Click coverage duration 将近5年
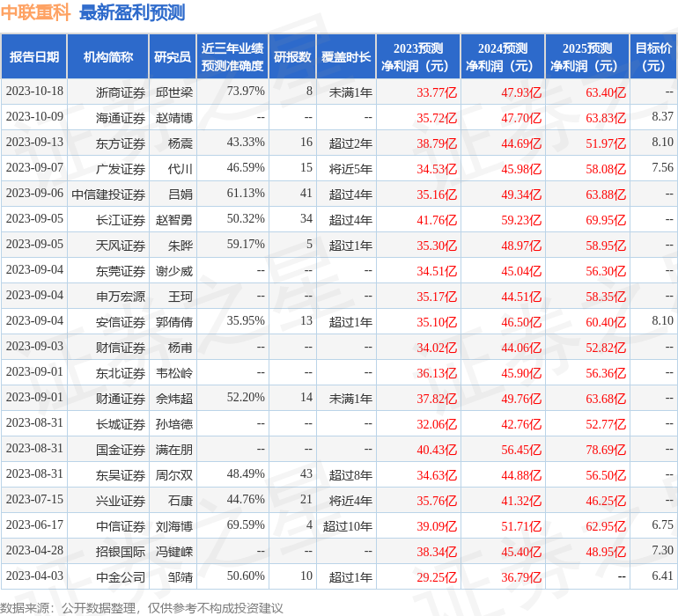The height and width of the screenshot is (616, 678). click(x=350, y=169)
